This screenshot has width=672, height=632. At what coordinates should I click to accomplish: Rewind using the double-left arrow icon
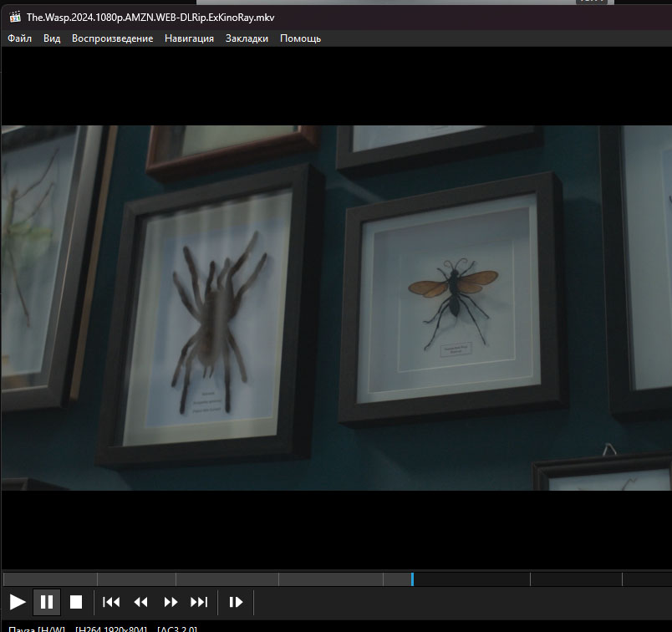tap(140, 602)
